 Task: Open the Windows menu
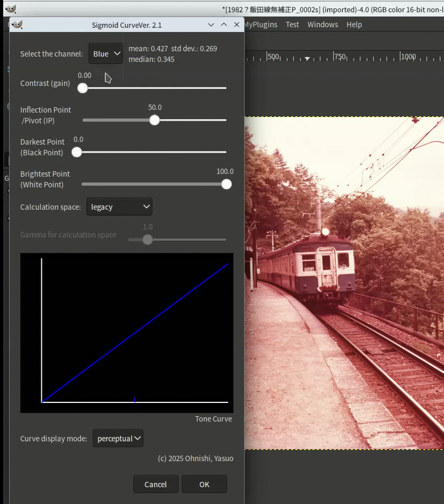[x=322, y=24]
